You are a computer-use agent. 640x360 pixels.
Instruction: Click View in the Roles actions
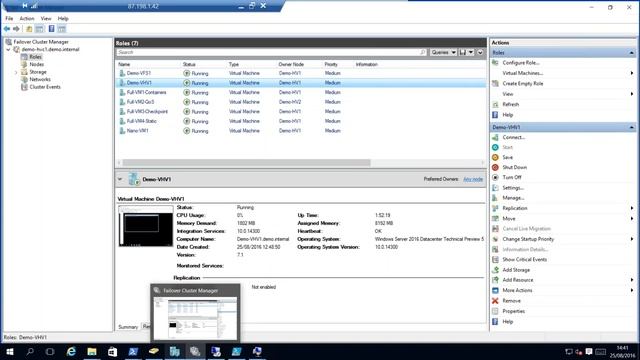click(x=508, y=94)
